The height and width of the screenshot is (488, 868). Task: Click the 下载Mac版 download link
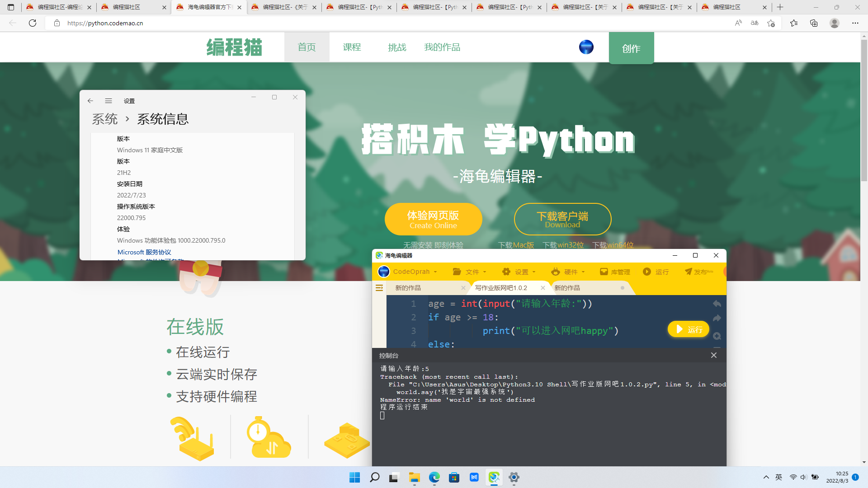tap(516, 245)
